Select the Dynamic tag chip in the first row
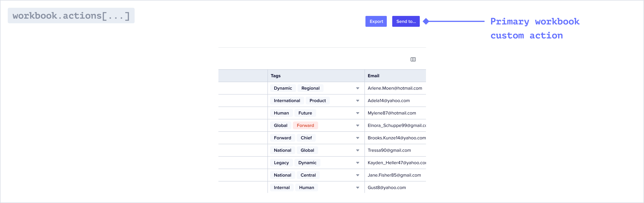 click(x=283, y=88)
